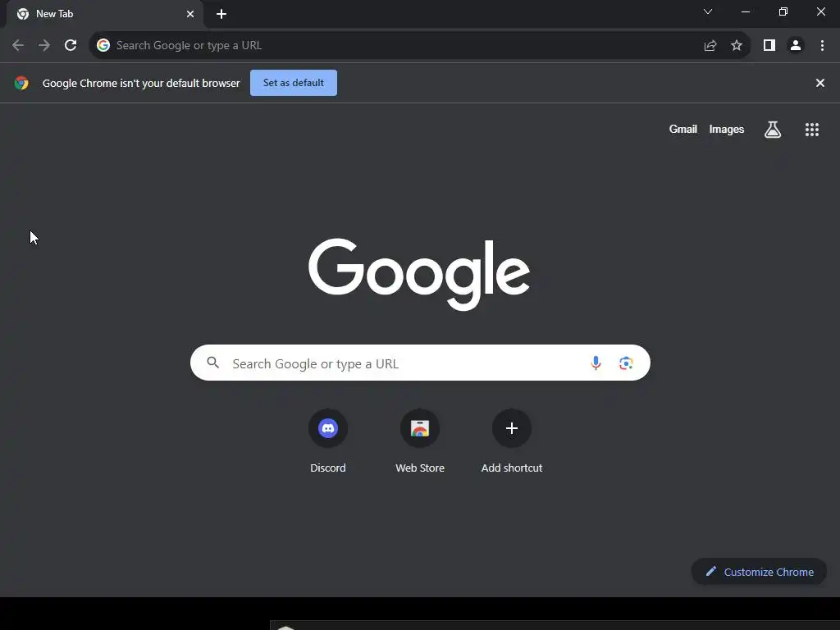This screenshot has width=840, height=630.
Task: Restore down the Chrome window
Action: click(783, 11)
